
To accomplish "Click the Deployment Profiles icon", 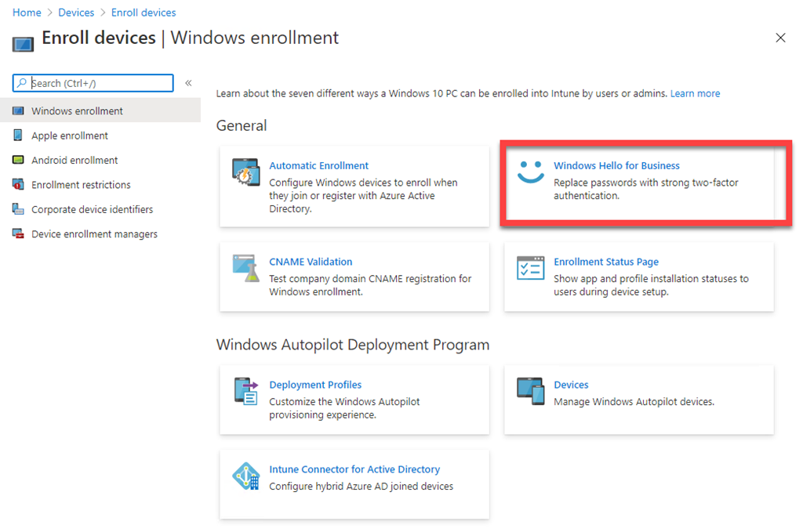I will coord(245,391).
